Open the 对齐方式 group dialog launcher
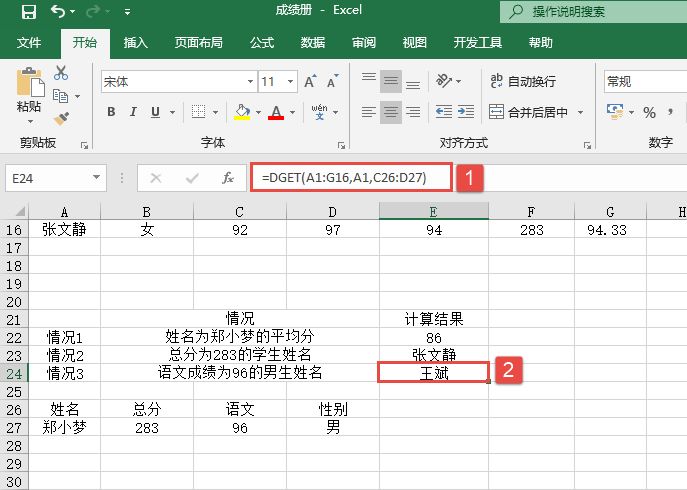The width and height of the screenshot is (687, 490). (x=587, y=145)
